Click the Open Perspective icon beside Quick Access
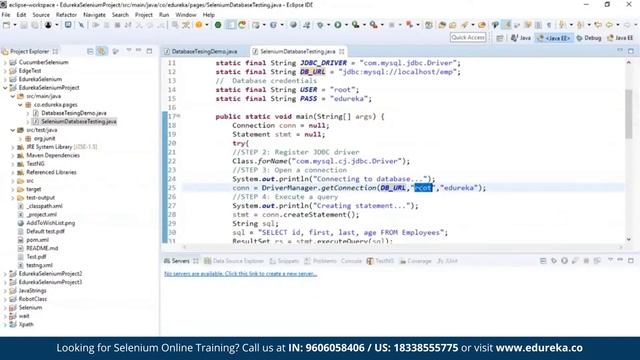The image size is (640, 360). (x=500, y=38)
